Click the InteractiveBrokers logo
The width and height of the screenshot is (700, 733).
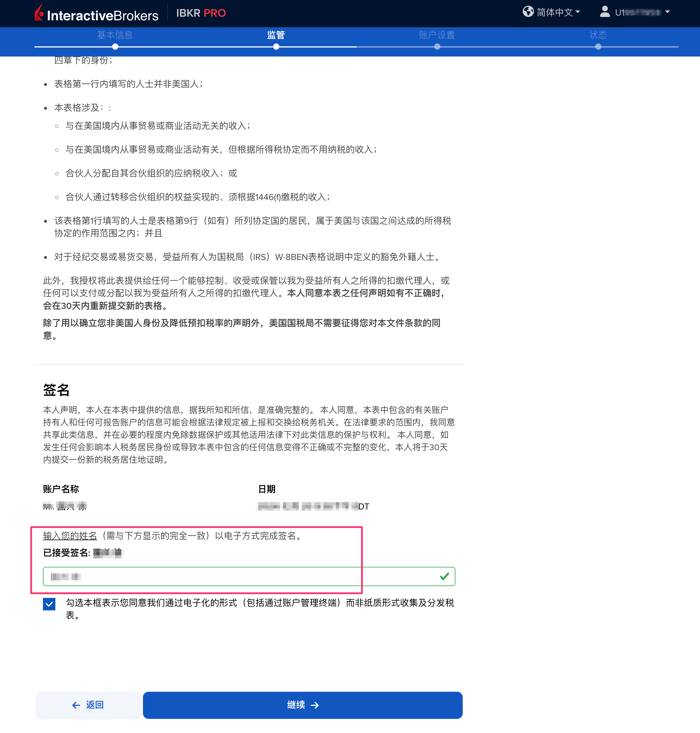[95, 12]
